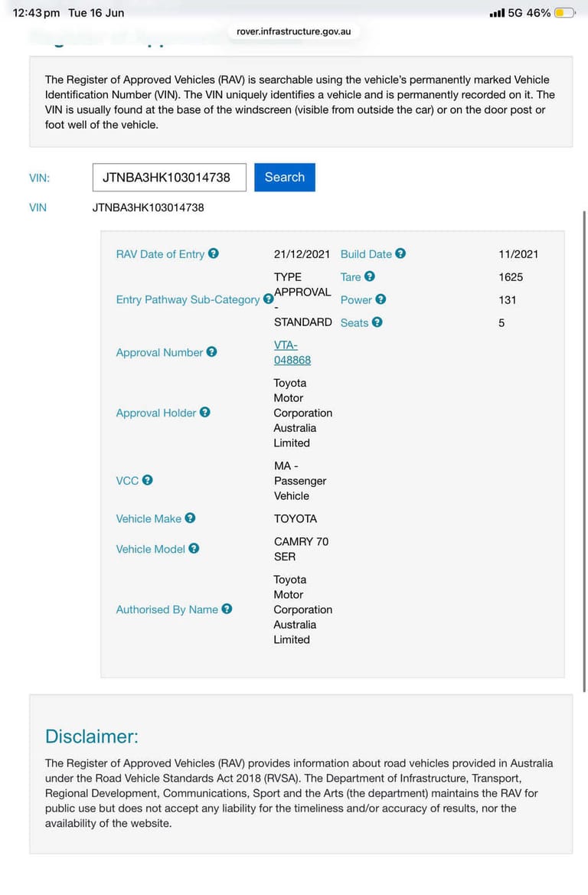Open help icon beside Seats
This screenshot has height=895, width=588.
coord(377,322)
